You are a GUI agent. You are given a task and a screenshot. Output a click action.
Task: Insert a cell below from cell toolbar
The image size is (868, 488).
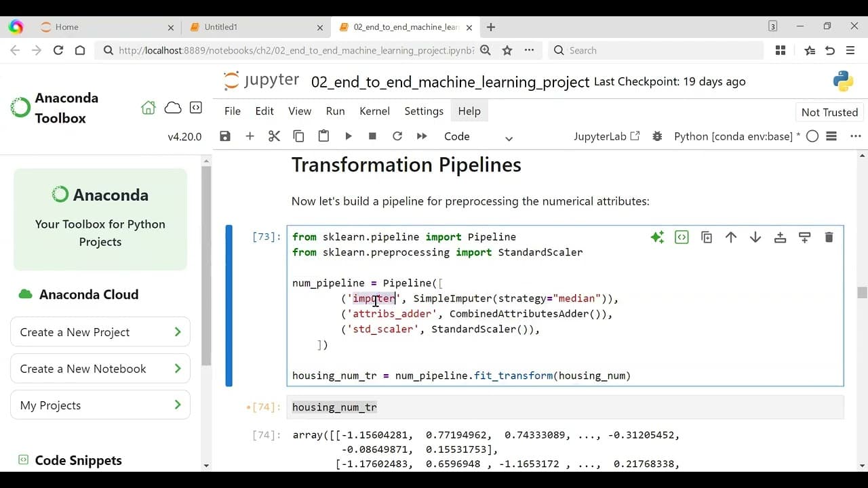pos(804,237)
